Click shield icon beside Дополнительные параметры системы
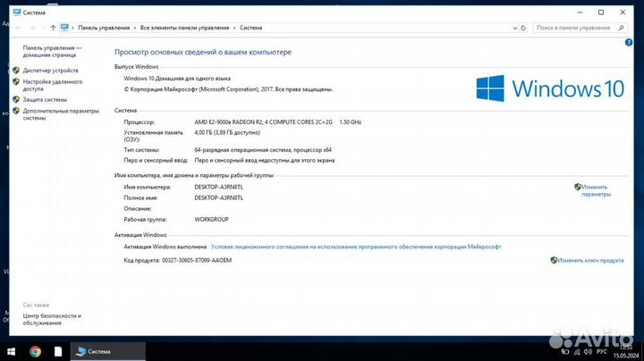The width and height of the screenshot is (644, 361). 16,111
